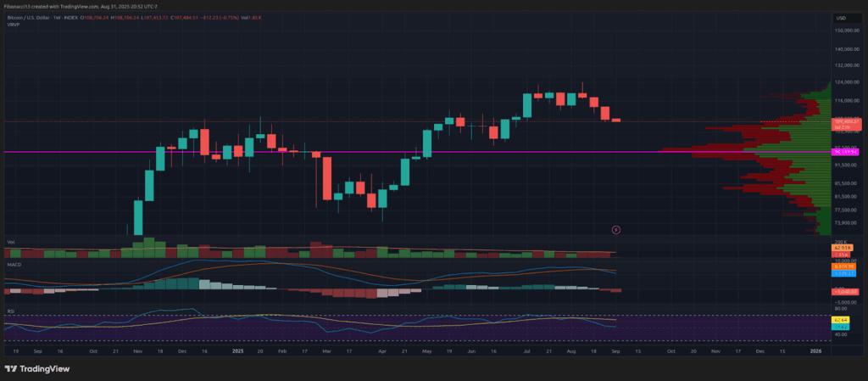The width and height of the screenshot is (868, 381).
Task: Select the RSI pane label
Action: (x=10, y=311)
